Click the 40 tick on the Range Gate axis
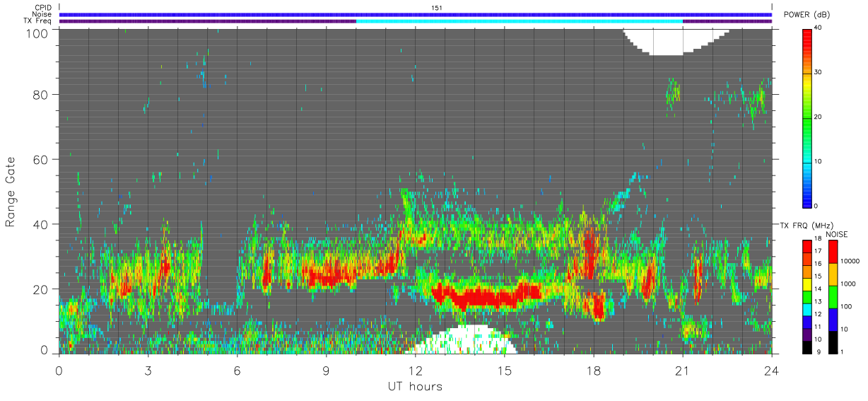The width and height of the screenshot is (868, 401). coord(40,224)
